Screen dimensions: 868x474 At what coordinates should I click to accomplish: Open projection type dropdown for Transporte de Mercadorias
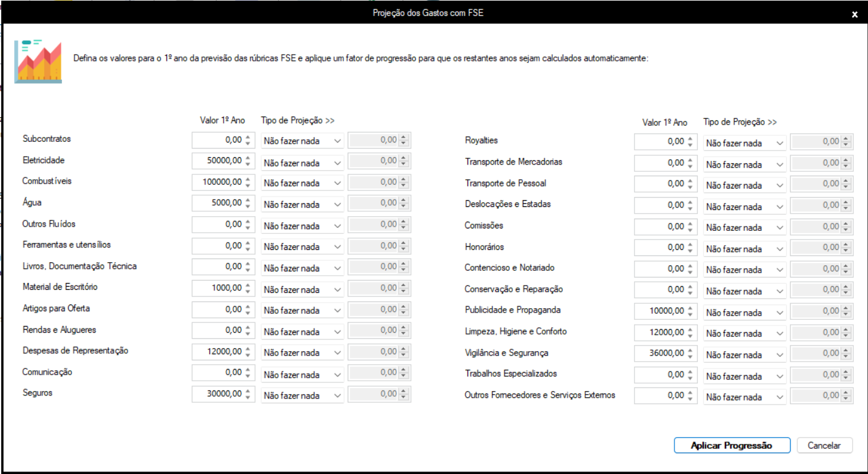(x=745, y=164)
